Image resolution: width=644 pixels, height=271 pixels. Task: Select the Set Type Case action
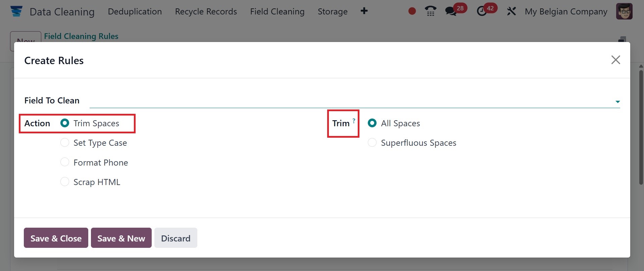65,143
